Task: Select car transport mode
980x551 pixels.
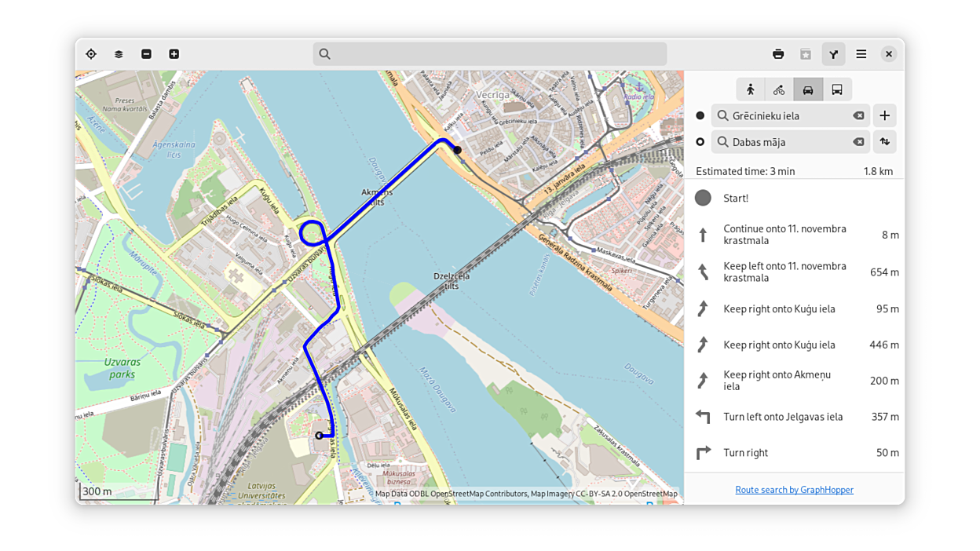Action: click(808, 89)
